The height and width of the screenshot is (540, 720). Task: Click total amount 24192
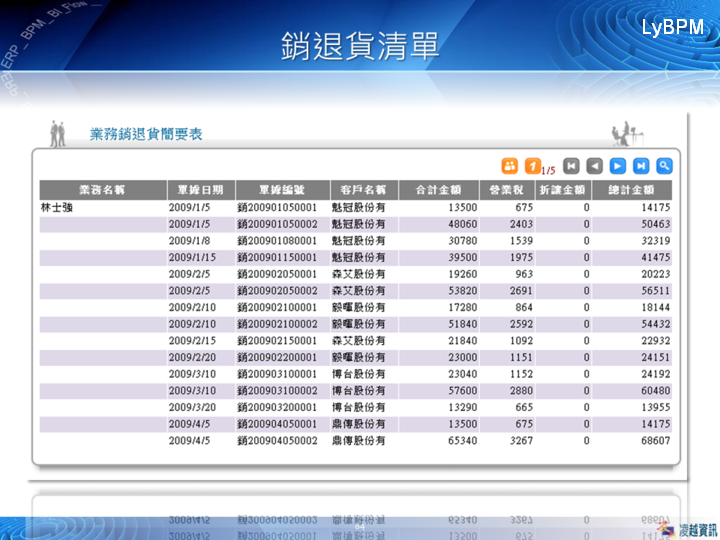[656, 374]
